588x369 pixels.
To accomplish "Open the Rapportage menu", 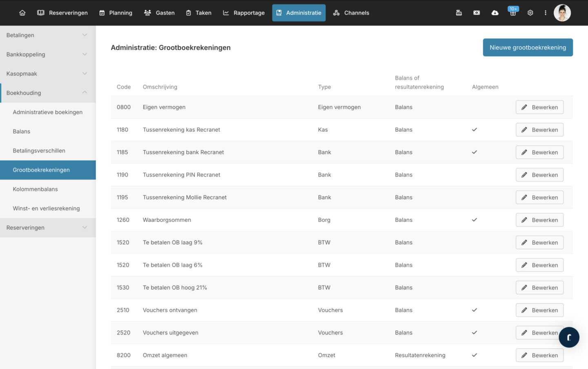I will click(244, 13).
